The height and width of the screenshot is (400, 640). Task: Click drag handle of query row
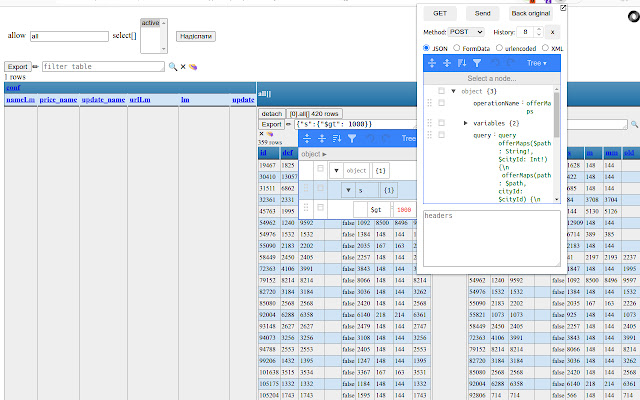coord(429,135)
